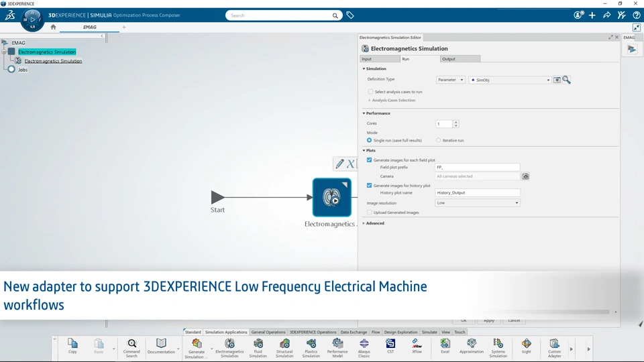Click the History plot name field
Screen dimensions: 644x362
click(477, 193)
